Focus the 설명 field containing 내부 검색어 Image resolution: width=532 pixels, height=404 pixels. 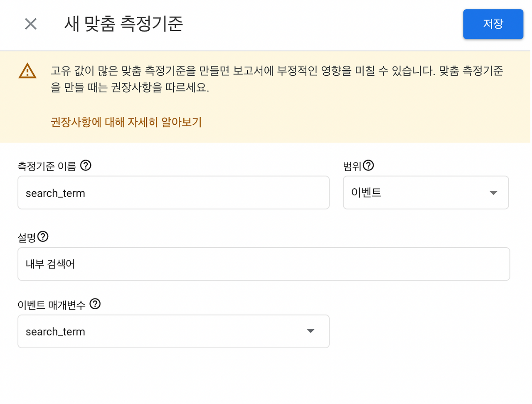tap(264, 264)
